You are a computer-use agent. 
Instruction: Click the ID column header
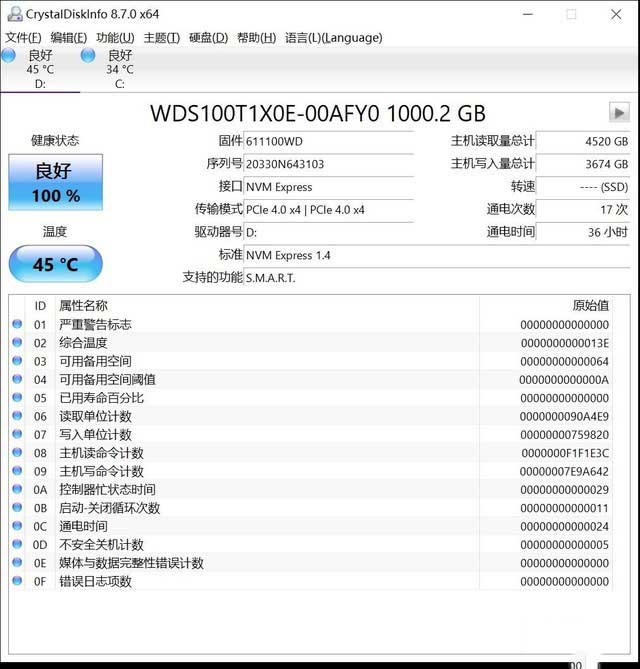point(40,306)
